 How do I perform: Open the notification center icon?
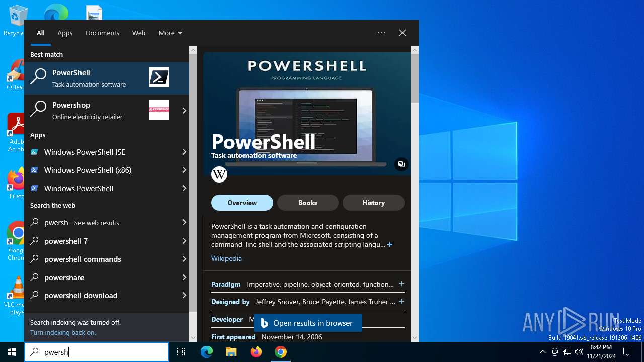(x=627, y=352)
